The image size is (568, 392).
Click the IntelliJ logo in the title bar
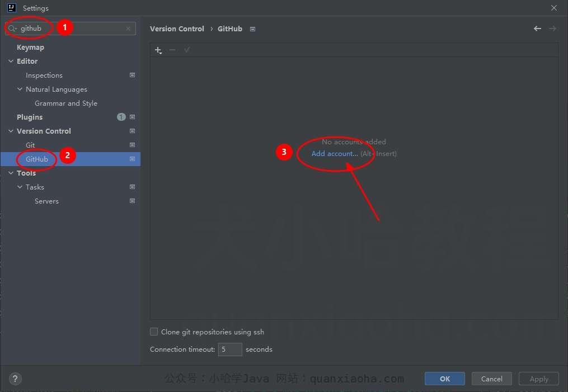[12, 8]
